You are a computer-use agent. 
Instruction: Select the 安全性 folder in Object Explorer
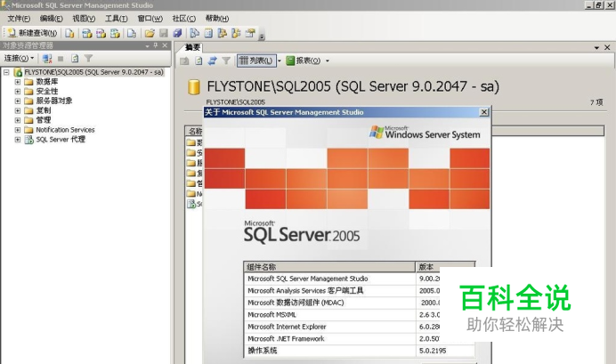[x=47, y=92]
